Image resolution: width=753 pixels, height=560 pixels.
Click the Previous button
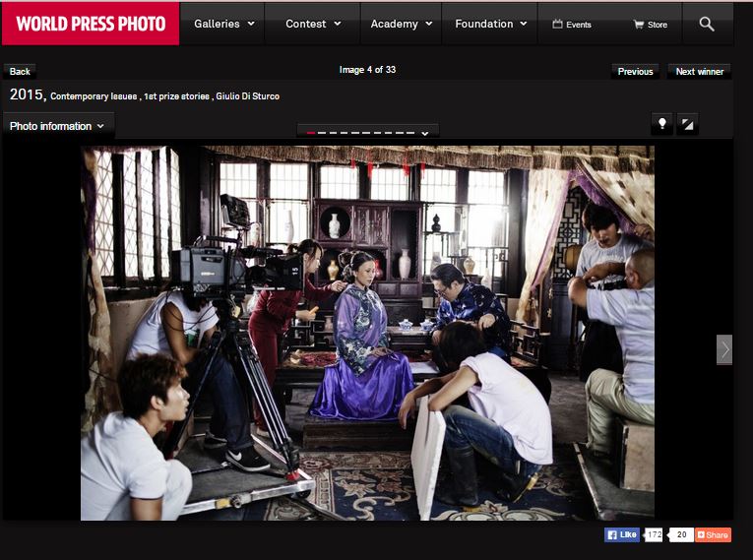[635, 71]
